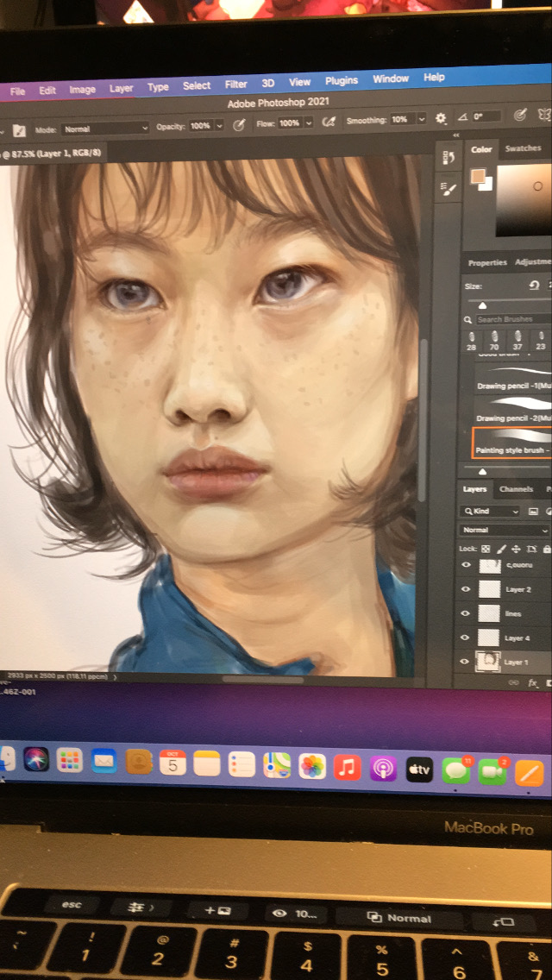Lock image pixels brush icon

coord(501,549)
